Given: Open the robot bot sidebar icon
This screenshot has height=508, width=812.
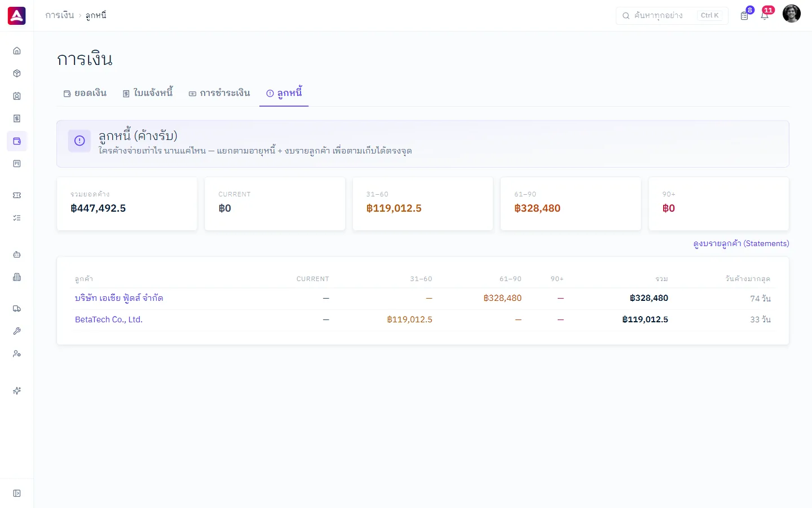Looking at the screenshot, I should (x=17, y=255).
